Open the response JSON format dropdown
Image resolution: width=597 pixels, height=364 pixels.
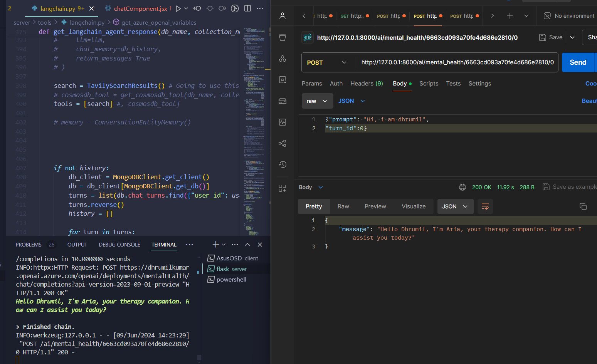pos(454,206)
